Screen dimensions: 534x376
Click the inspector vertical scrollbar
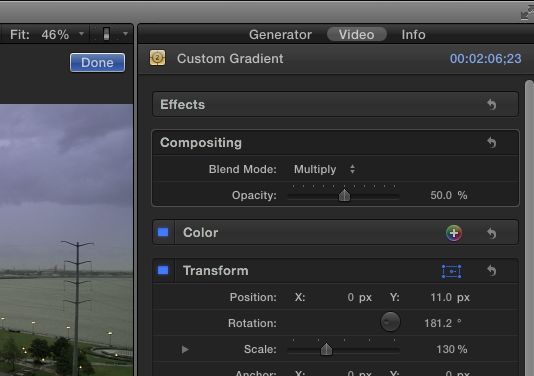pyautogui.click(x=529, y=228)
